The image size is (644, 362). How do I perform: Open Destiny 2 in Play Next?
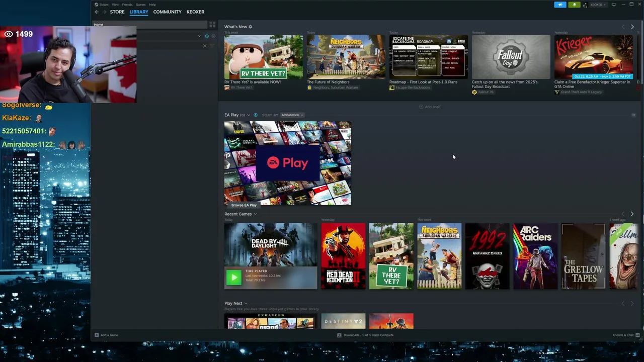343,321
